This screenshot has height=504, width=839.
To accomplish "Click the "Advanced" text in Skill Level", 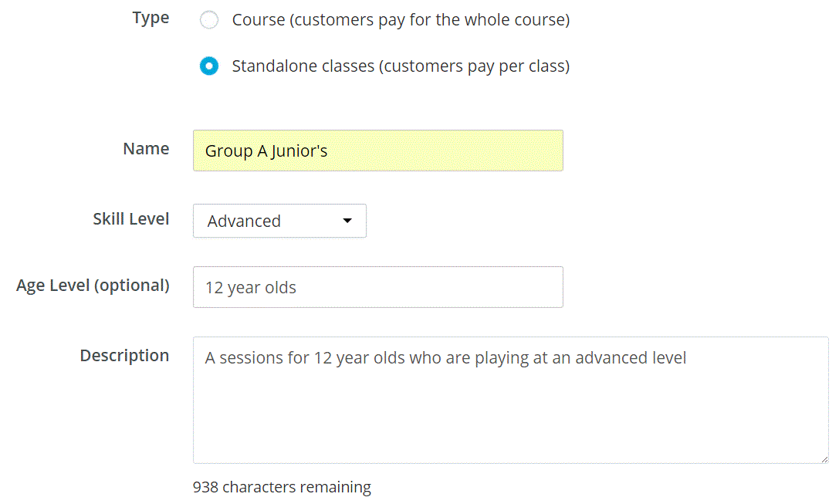I will [244, 222].
